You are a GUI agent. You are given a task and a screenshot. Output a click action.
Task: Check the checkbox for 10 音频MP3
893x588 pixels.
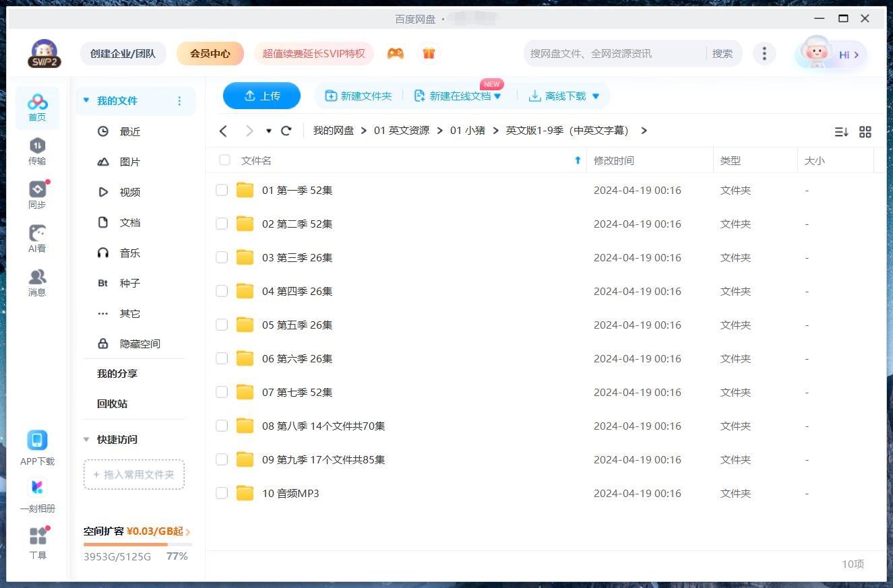(222, 493)
